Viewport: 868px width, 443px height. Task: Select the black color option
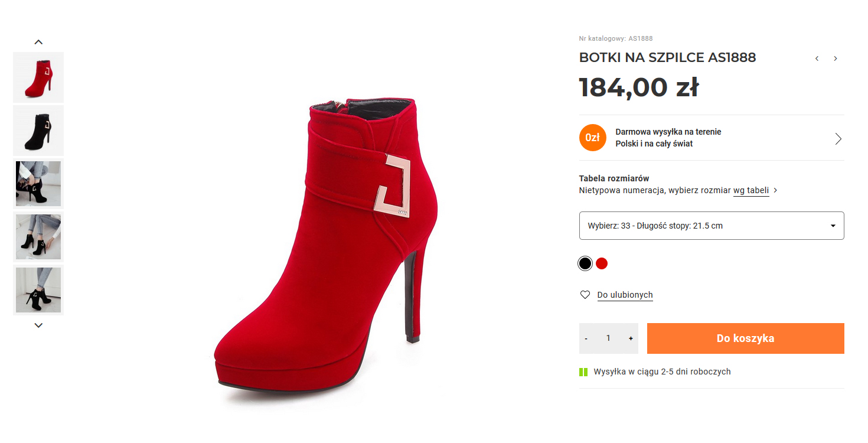[x=585, y=263]
